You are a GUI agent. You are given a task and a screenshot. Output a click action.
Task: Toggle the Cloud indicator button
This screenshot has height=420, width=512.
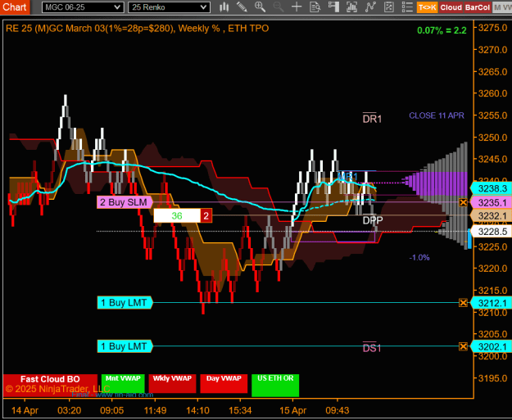click(451, 7)
